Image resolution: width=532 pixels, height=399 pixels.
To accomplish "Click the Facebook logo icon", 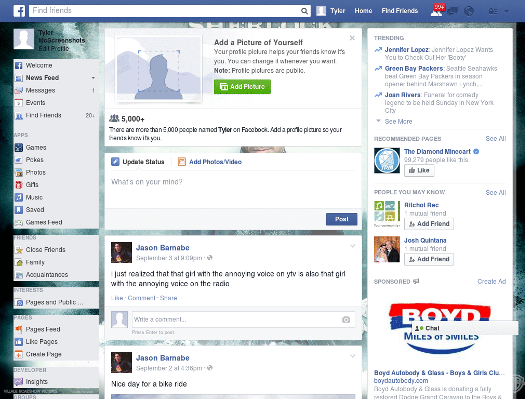I will (19, 11).
